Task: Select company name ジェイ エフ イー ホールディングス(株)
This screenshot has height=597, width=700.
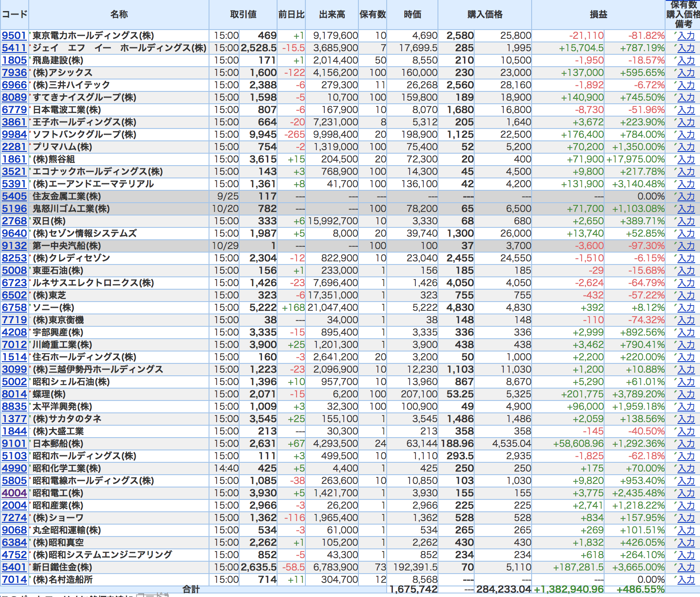Action: click(x=120, y=48)
